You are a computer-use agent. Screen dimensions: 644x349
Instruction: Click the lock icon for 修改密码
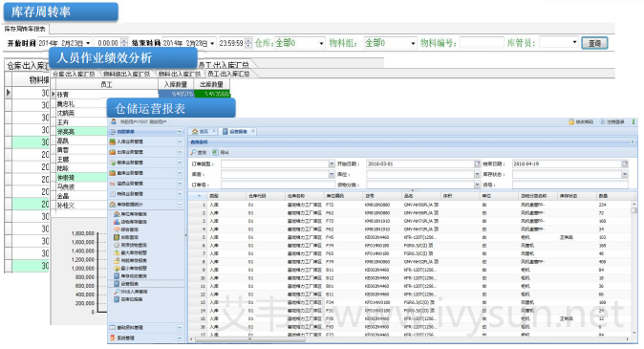click(571, 122)
